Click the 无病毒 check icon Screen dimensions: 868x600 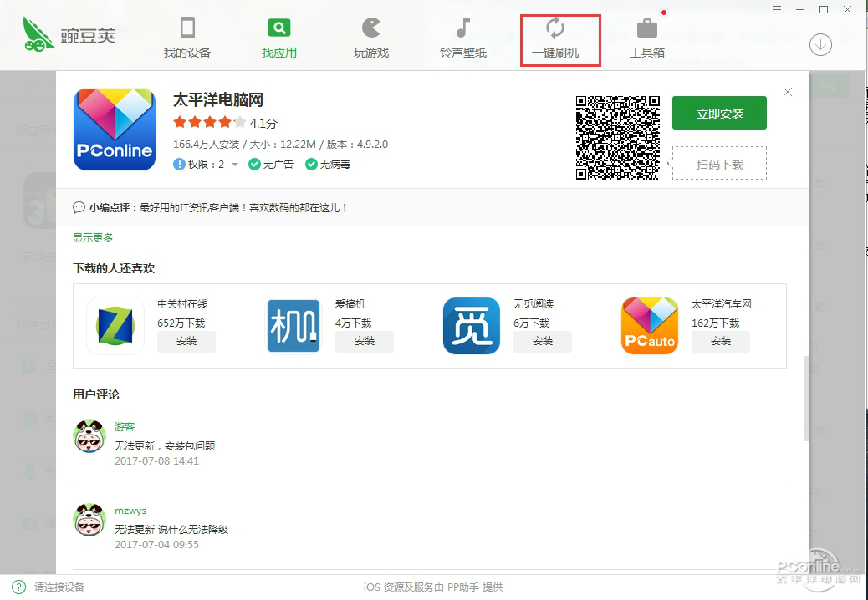click(311, 165)
